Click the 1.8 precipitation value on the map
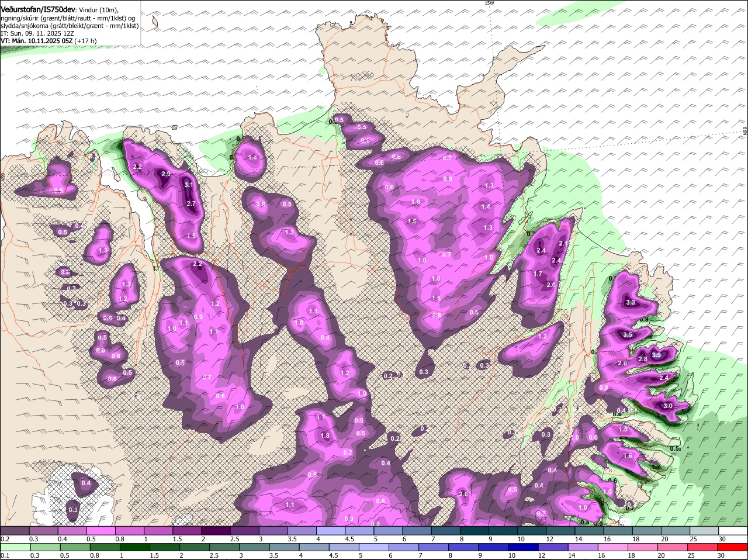This screenshot has height=560, width=748. click(x=325, y=435)
